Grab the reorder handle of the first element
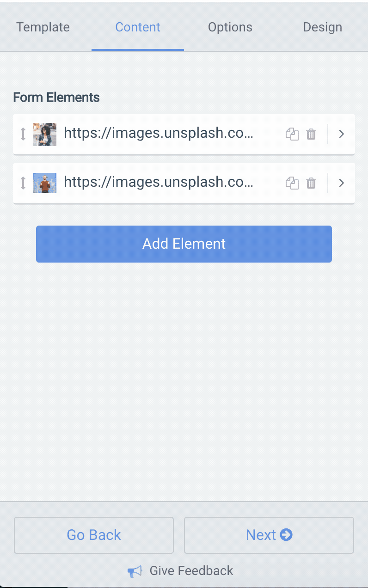This screenshot has width=368, height=588. point(23,134)
